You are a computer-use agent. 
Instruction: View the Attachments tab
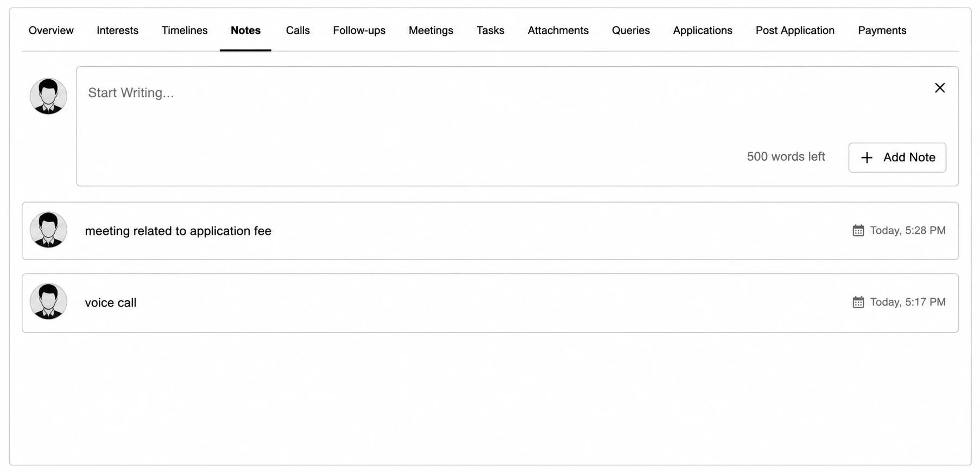(x=558, y=30)
